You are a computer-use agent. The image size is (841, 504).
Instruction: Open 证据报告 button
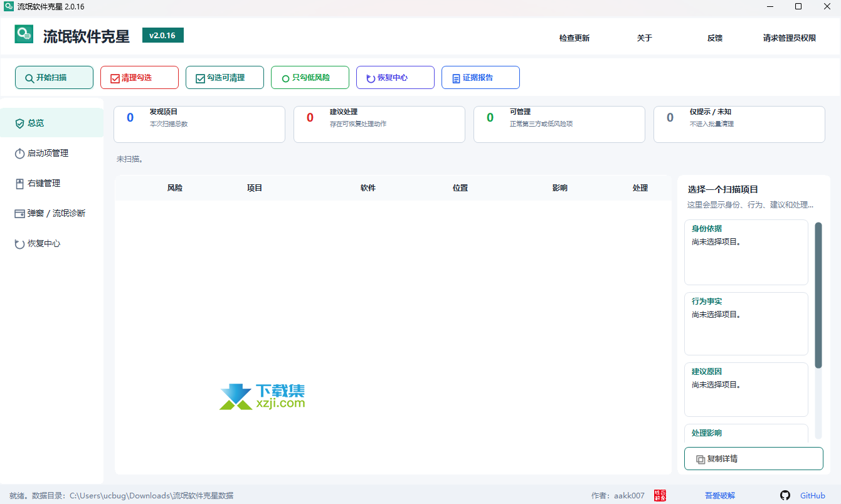pos(480,78)
